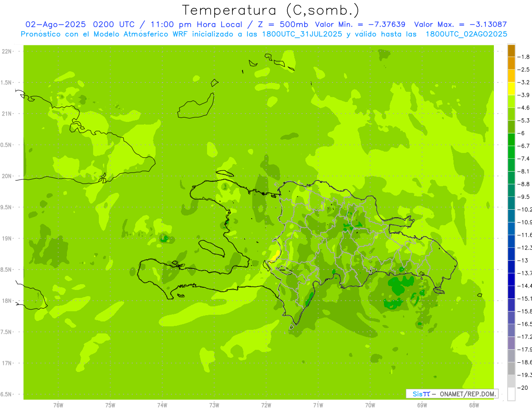Click the '-4.6' colorbar label

pos(524,108)
